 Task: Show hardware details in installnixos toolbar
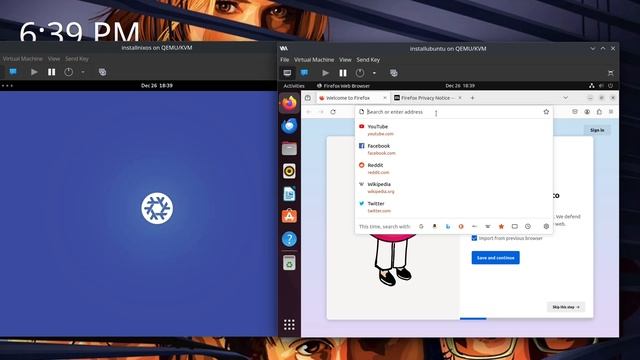[x=13, y=72]
